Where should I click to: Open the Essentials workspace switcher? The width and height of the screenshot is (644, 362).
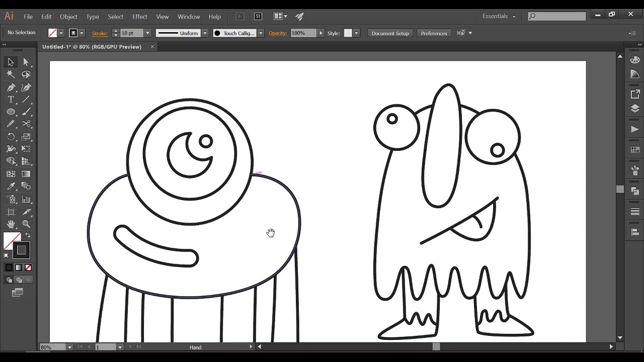499,16
